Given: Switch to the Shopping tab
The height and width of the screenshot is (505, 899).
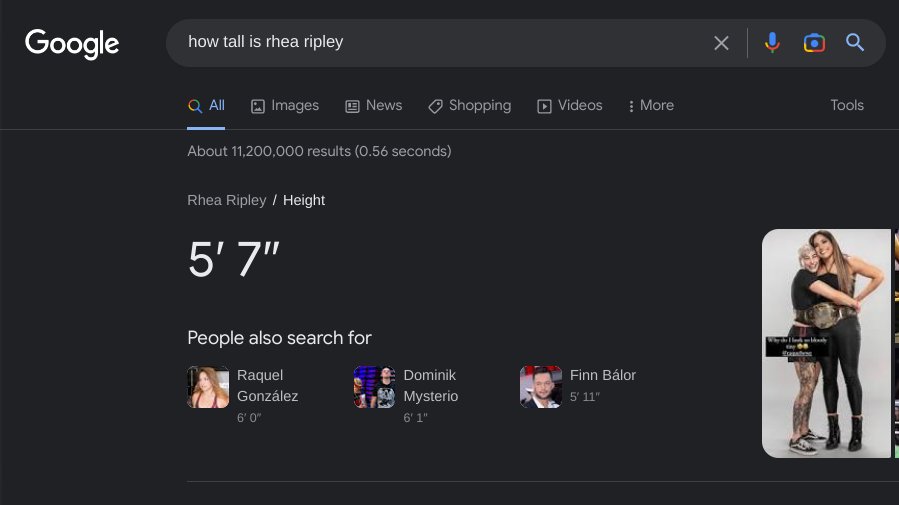Looking at the screenshot, I should click(x=470, y=105).
